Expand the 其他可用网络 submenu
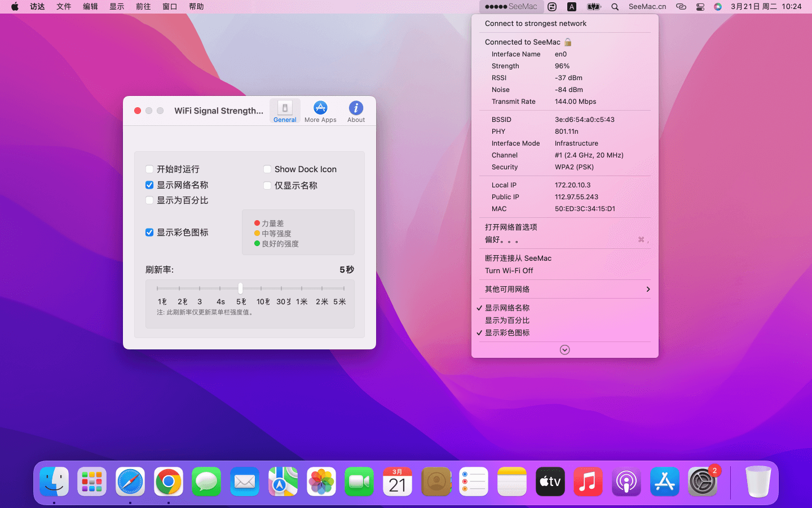The height and width of the screenshot is (508, 812). [564, 289]
